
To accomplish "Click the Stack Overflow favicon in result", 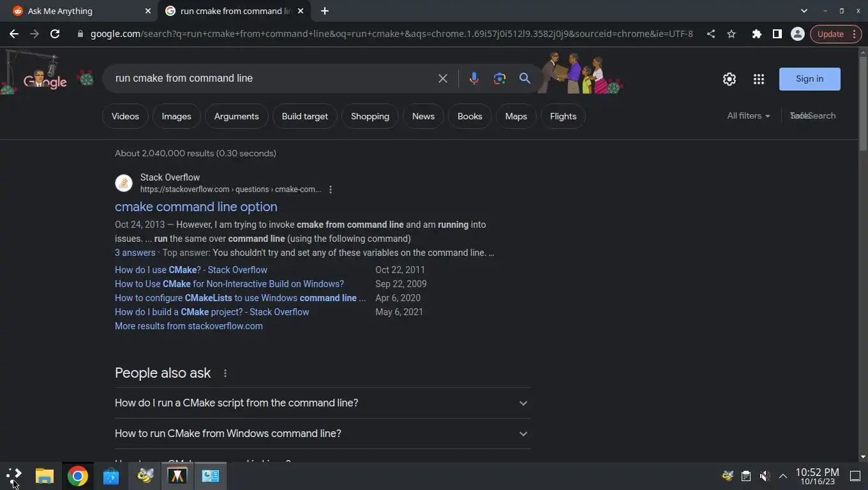I will (x=124, y=184).
